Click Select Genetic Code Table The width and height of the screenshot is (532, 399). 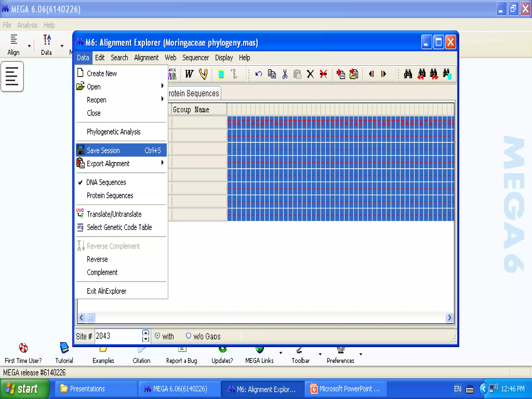pyautogui.click(x=121, y=227)
